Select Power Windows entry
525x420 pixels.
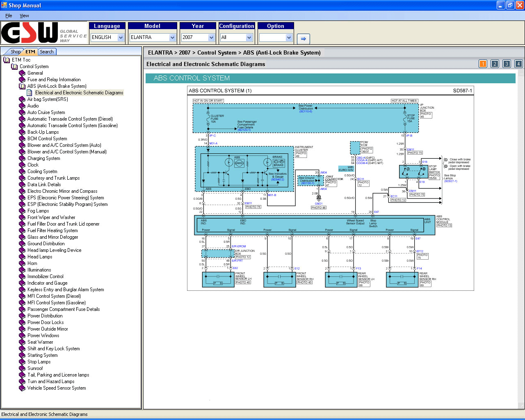point(43,336)
